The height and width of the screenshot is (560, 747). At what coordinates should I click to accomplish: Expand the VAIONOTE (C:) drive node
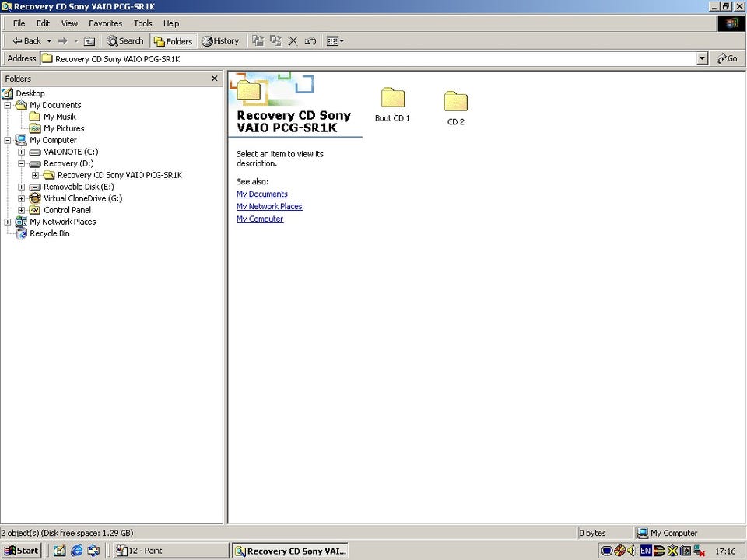click(22, 152)
